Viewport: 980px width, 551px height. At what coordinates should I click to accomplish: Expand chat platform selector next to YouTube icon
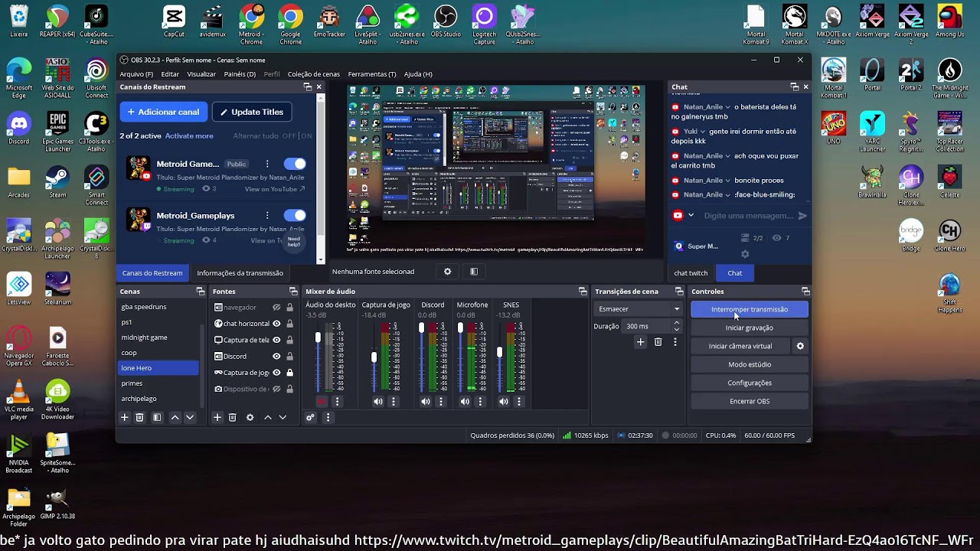[x=691, y=216]
